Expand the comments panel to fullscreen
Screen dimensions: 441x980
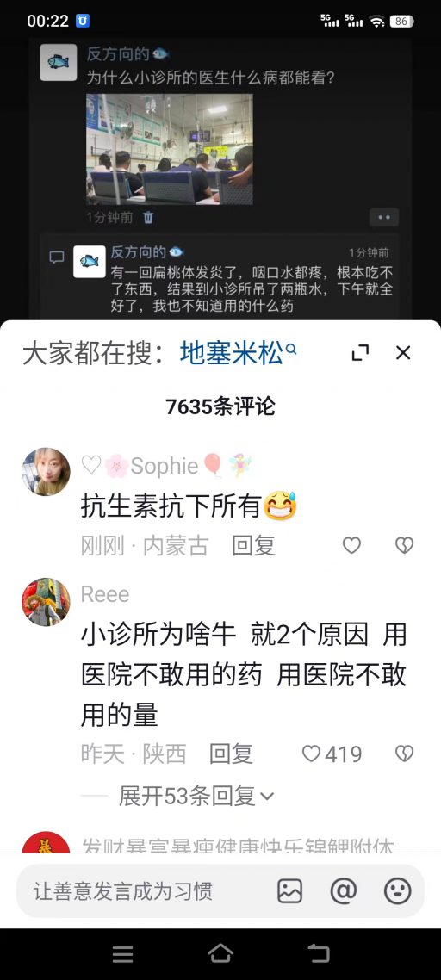point(360,353)
